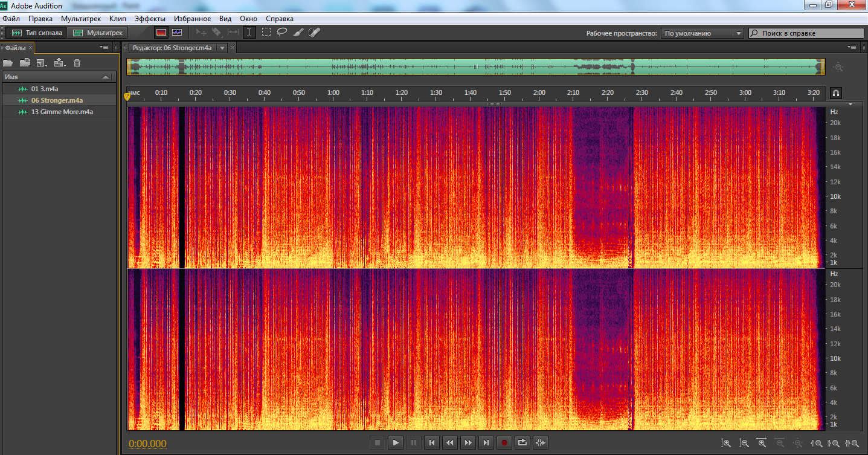Choose the Spot Healing Brush tool
The width and height of the screenshot is (868, 455).
[x=315, y=33]
